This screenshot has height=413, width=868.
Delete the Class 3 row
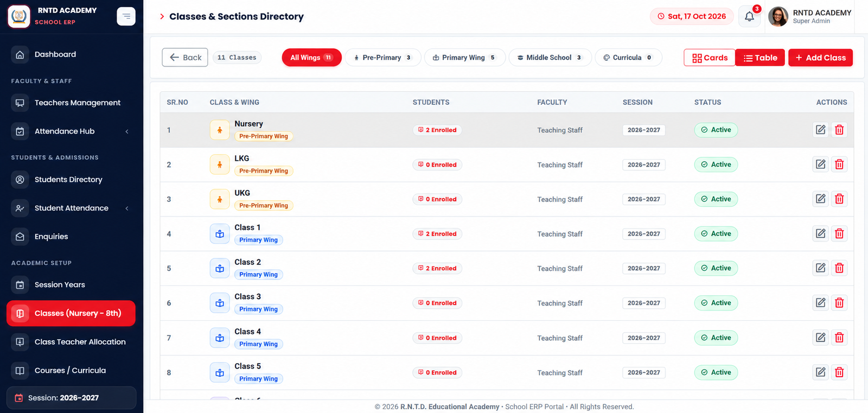[839, 303]
